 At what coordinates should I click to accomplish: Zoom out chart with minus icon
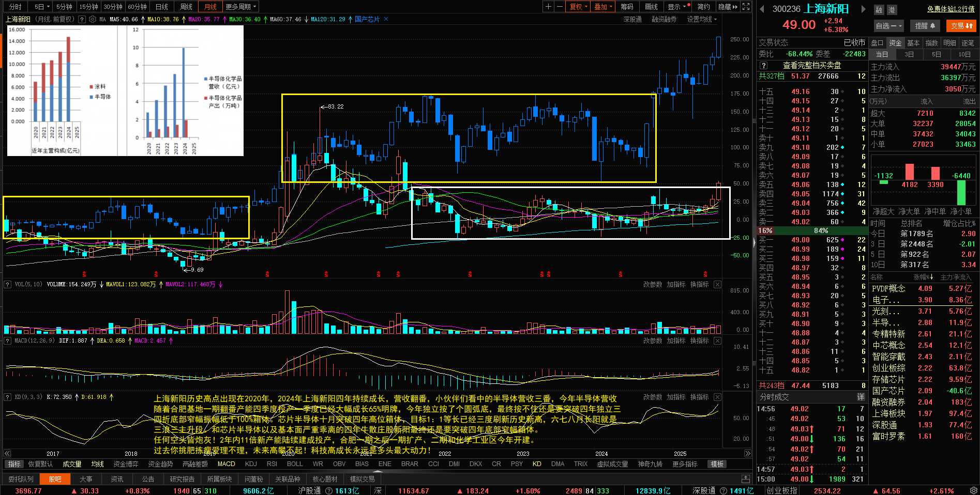[560, 7]
